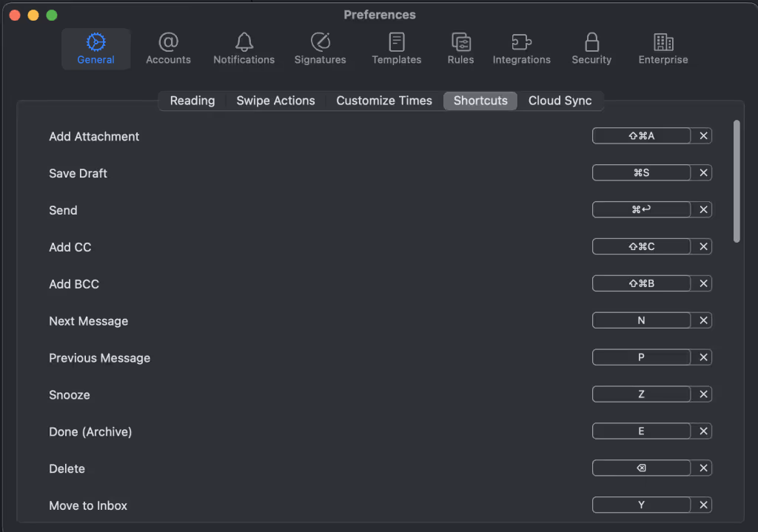758x532 pixels.
Task: Edit the Next Message shortcut field
Action: click(x=642, y=320)
